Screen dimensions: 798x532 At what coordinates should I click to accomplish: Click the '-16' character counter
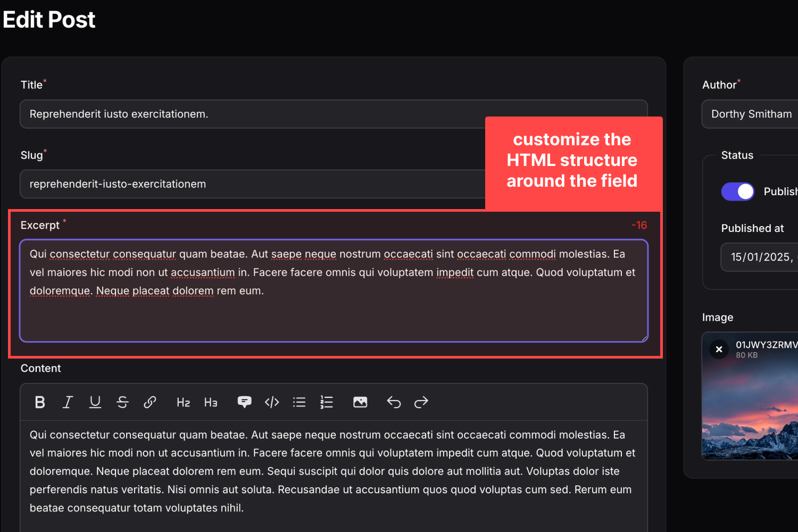coord(639,225)
